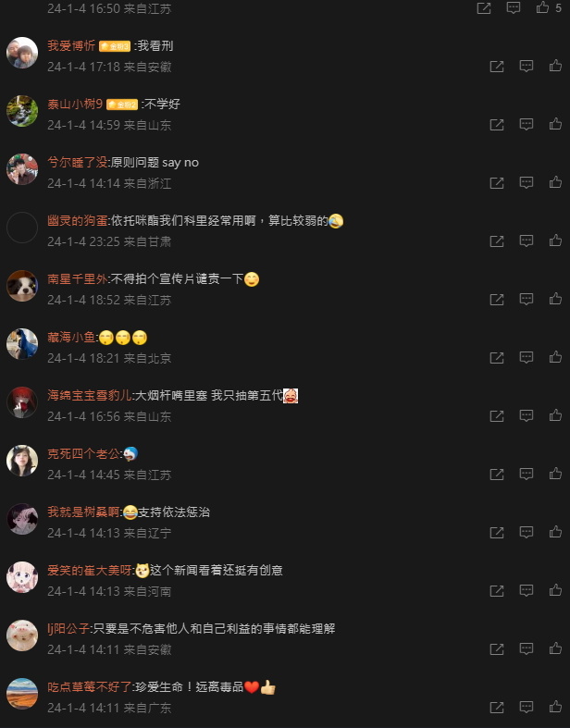The image size is (570, 728).
Task: Reply to 克死四个老公's comment
Action: coord(526,474)
